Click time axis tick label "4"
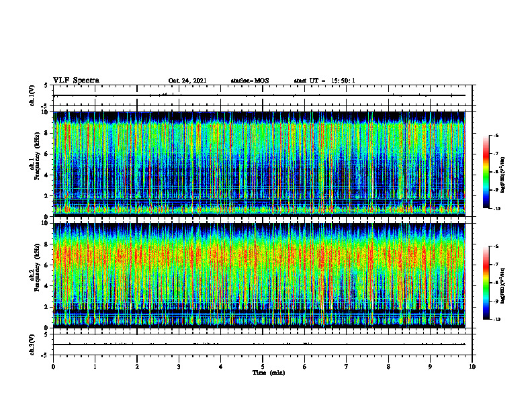The width and height of the screenshot is (532, 411). 221,367
